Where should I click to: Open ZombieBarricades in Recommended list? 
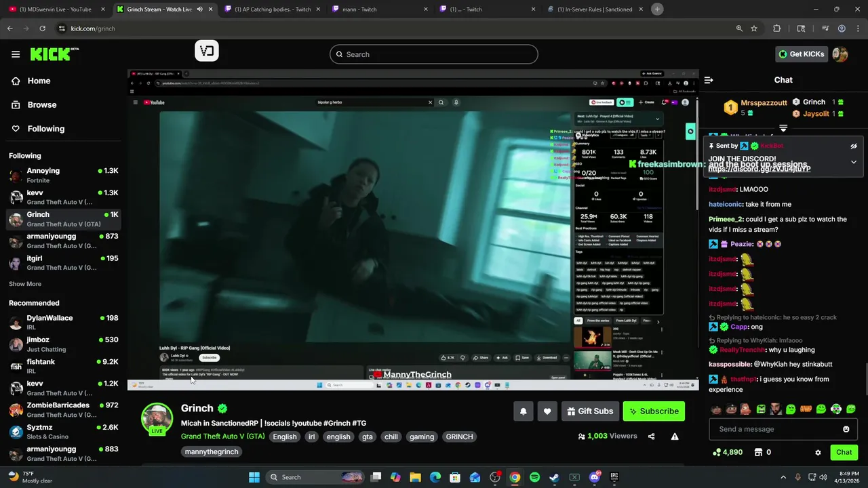[63, 409]
